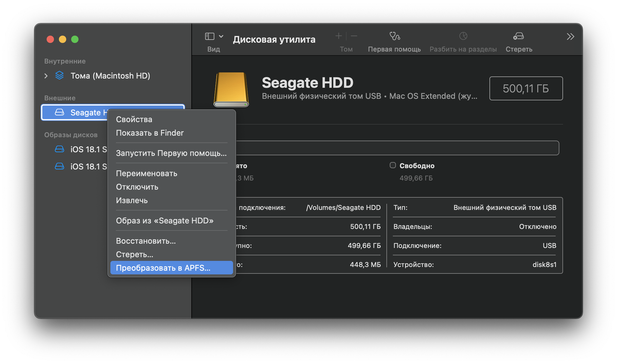Choose "Стереть..." in the context menu
This screenshot has height=364, width=617.
tap(135, 254)
